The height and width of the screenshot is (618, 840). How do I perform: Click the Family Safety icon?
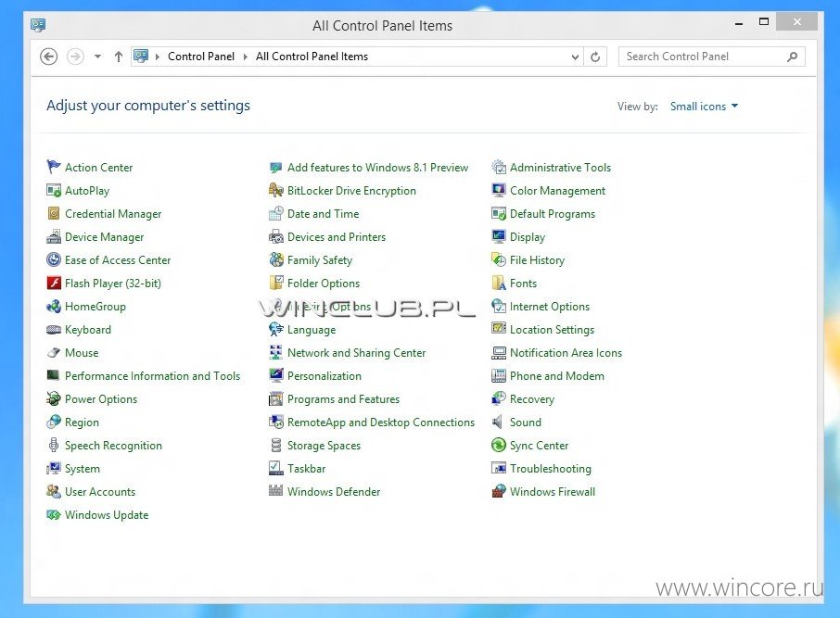[276, 259]
